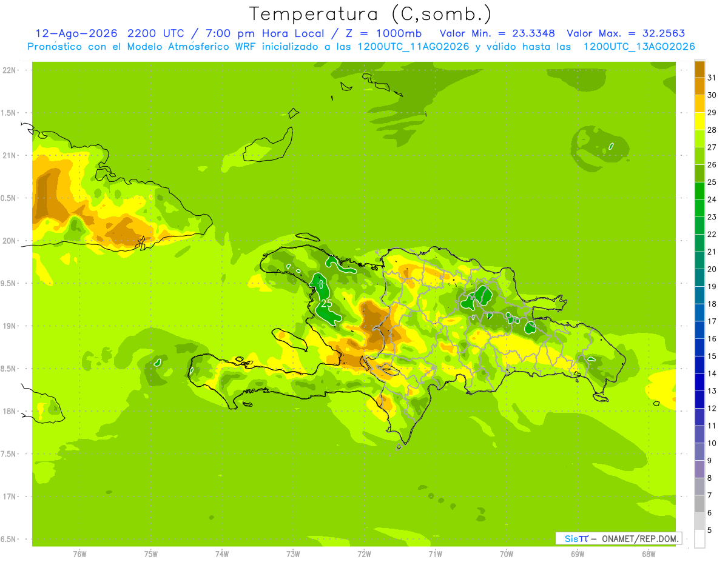Viewport: 728px width, 562px height.
Task: Click the white swatch below legend value 5
Action: 699,539
